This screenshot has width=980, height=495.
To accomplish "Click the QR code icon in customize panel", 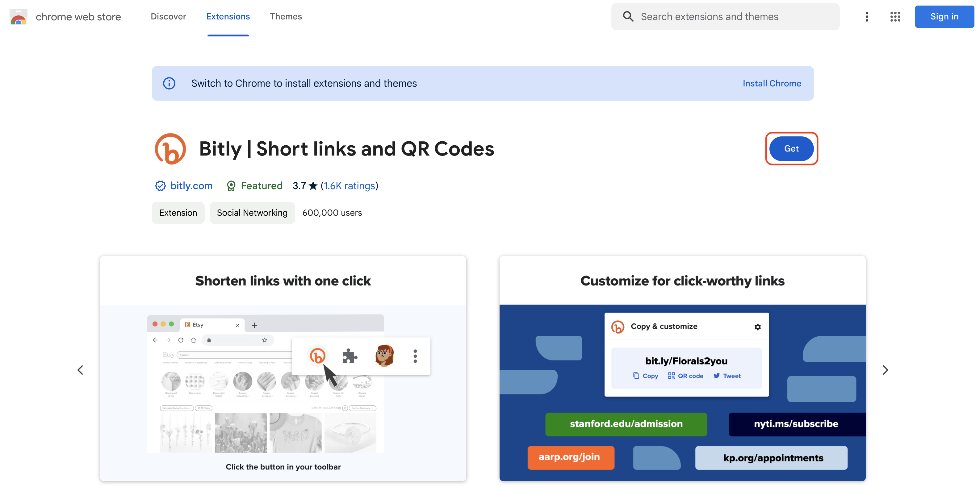I will pyautogui.click(x=671, y=375).
